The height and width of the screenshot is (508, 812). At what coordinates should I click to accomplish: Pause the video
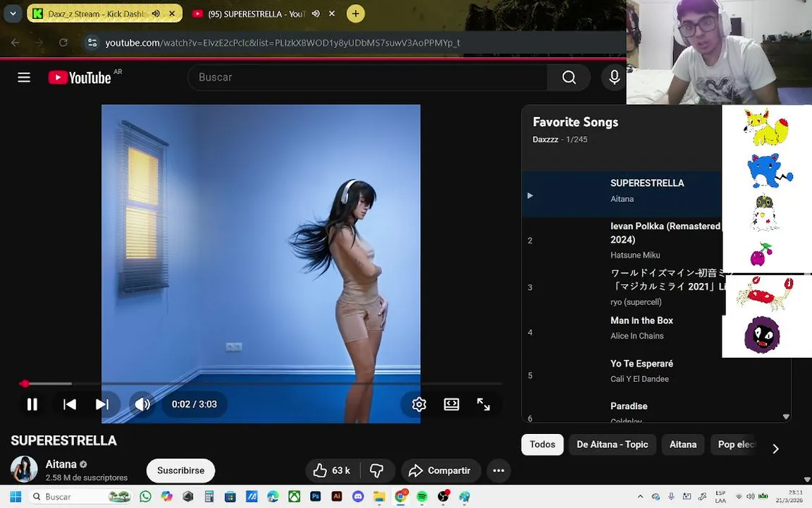tap(32, 404)
